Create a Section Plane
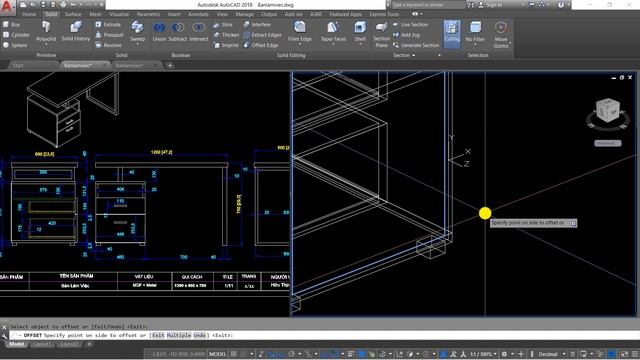 pos(381,34)
